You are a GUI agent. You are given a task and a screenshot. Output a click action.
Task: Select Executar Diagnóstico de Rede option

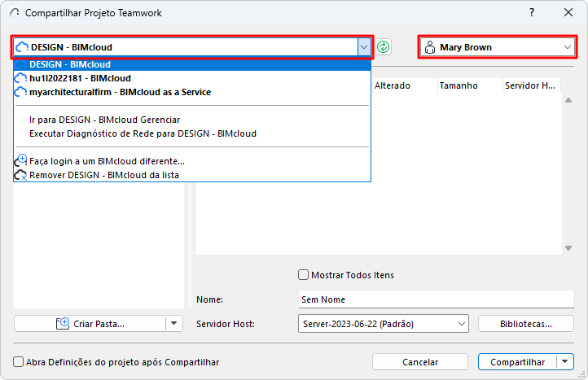pos(143,133)
